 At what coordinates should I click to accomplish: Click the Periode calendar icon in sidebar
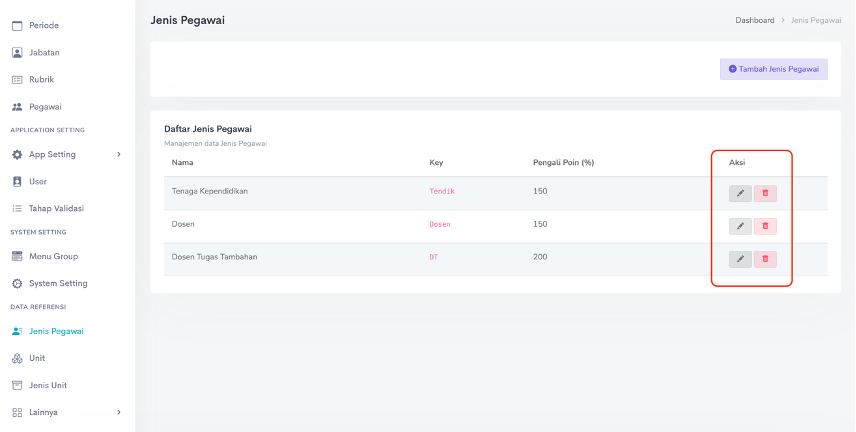[x=17, y=25]
